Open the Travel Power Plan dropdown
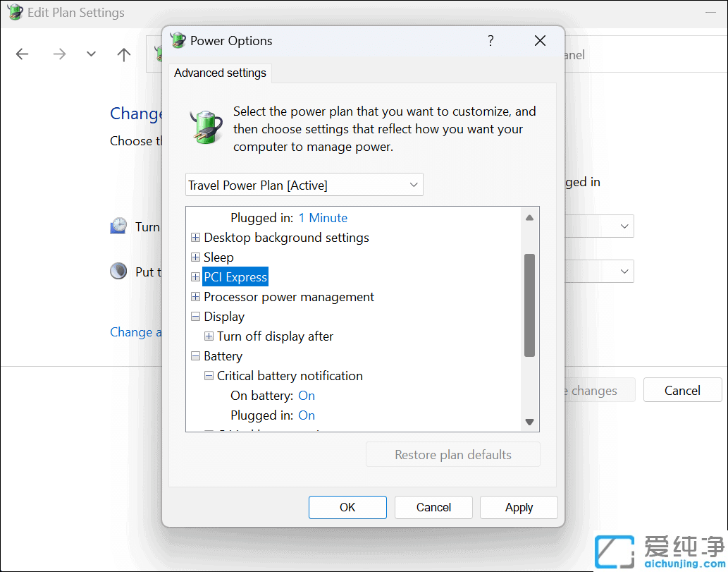Image resolution: width=728 pixels, height=572 pixels. point(304,185)
